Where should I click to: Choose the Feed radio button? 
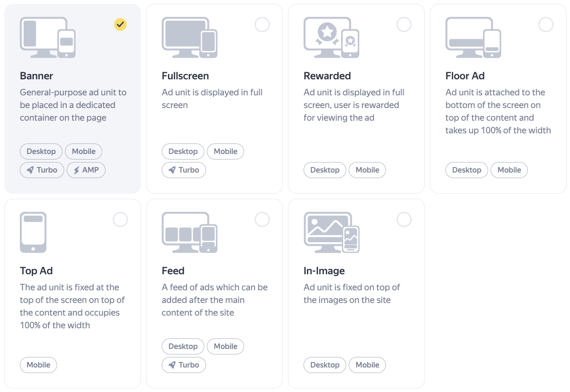[262, 219]
